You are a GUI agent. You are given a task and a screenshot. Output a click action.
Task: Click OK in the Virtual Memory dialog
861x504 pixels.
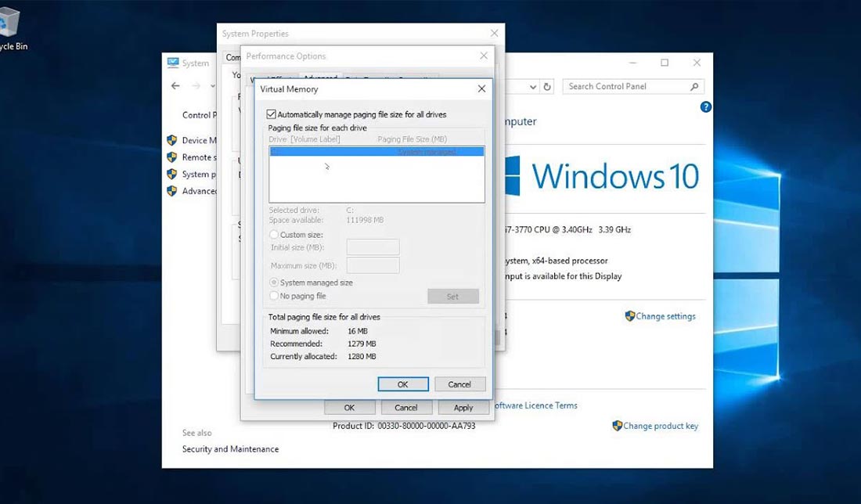tap(402, 384)
